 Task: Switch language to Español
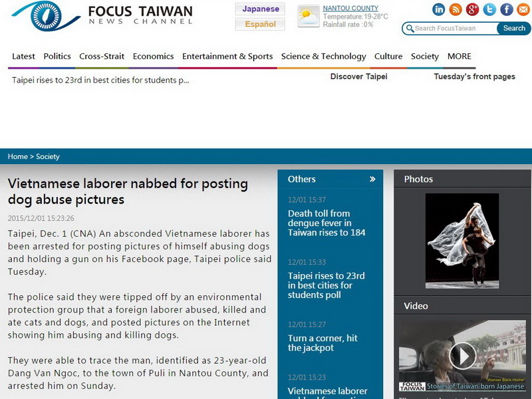(x=260, y=25)
